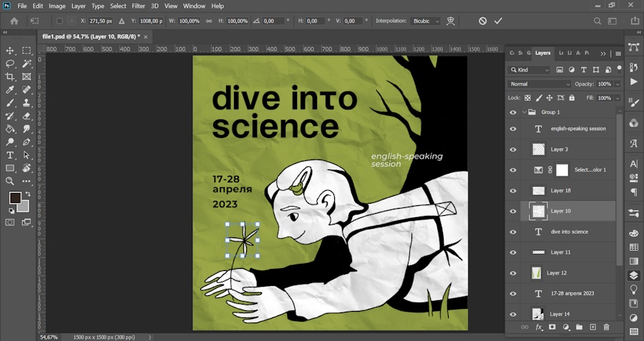Toggle visibility of Group 1
This screenshot has height=341, width=644.
coord(513,112)
